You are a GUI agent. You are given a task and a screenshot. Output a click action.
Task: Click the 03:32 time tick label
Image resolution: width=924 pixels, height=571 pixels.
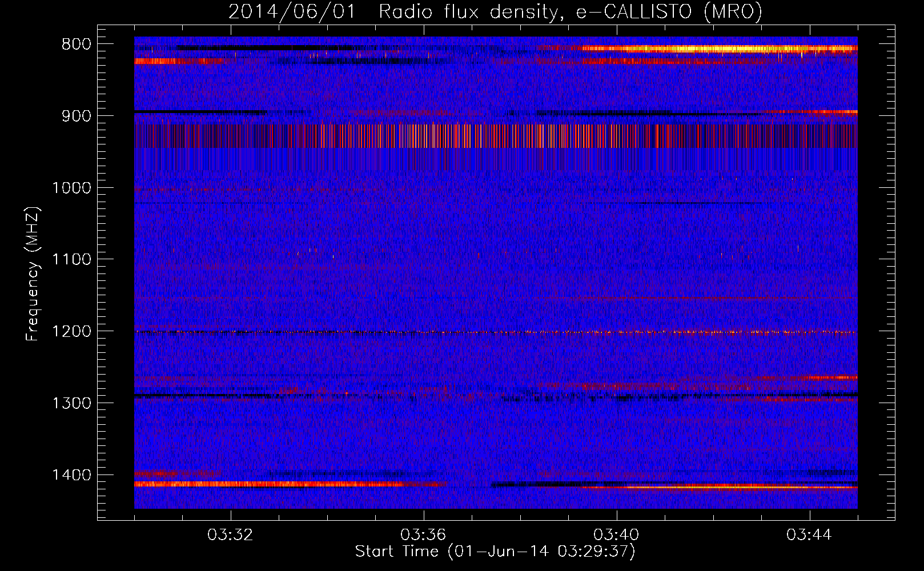230,535
